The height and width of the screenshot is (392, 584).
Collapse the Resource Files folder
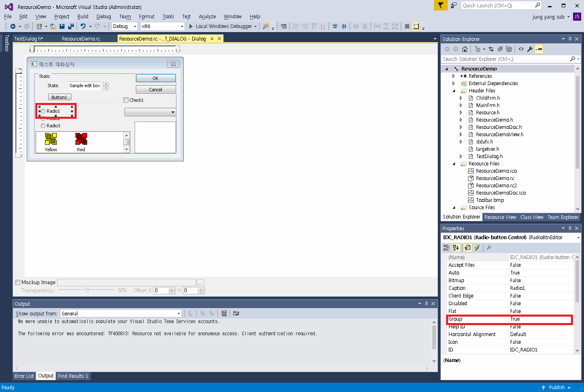point(454,164)
